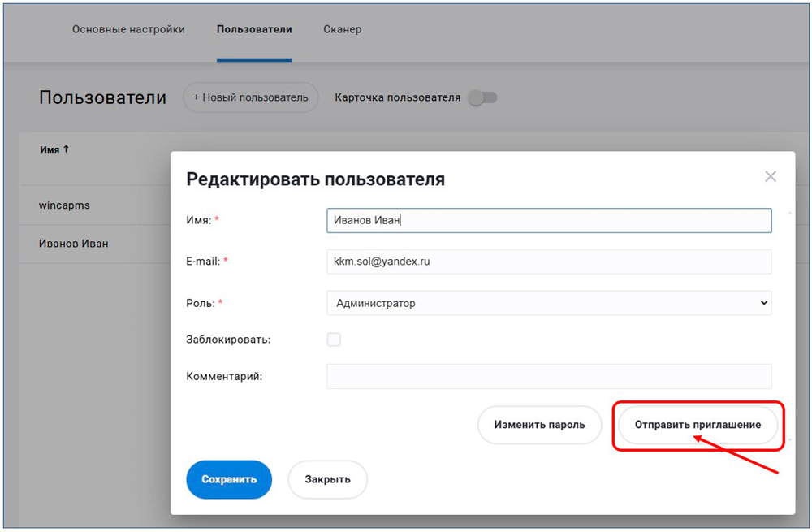
Task: Click the Изменить пароль button
Action: coord(539,425)
